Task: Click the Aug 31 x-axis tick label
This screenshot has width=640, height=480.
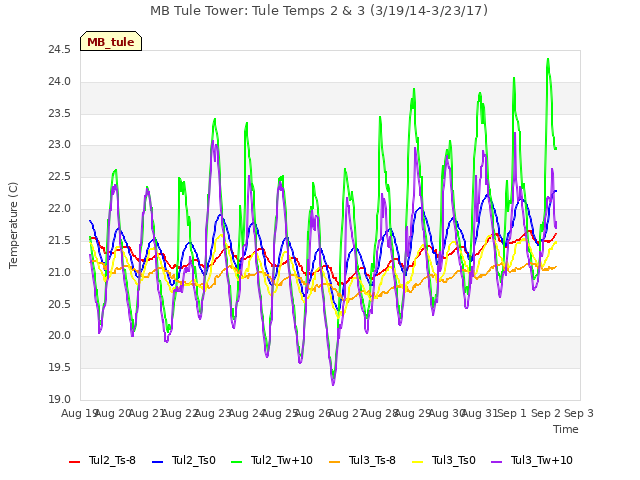Action: [x=480, y=413]
